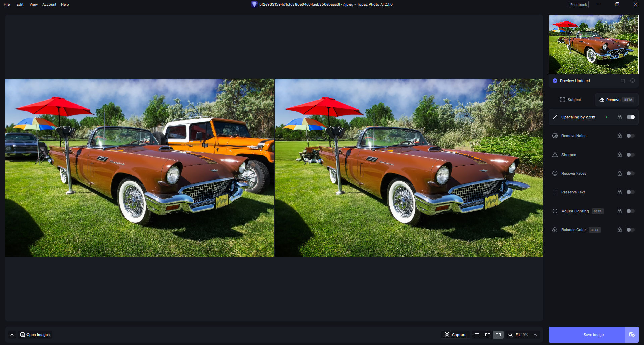Expand the Upscaling by 2.21x panel

tap(578, 117)
